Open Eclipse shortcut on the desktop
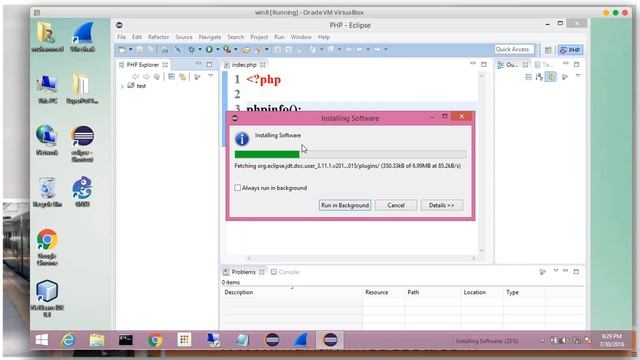The height and width of the screenshot is (360, 640). (82, 143)
